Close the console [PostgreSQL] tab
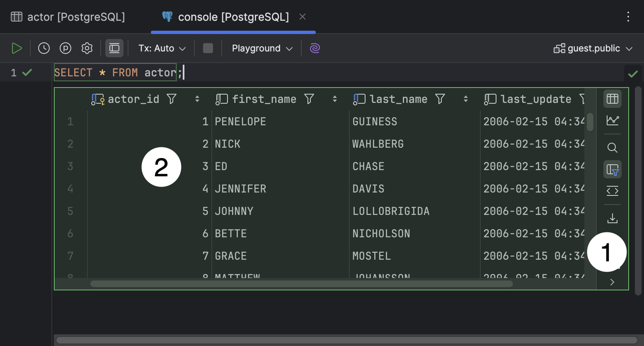Viewport: 644px width, 346px height. [x=302, y=17]
